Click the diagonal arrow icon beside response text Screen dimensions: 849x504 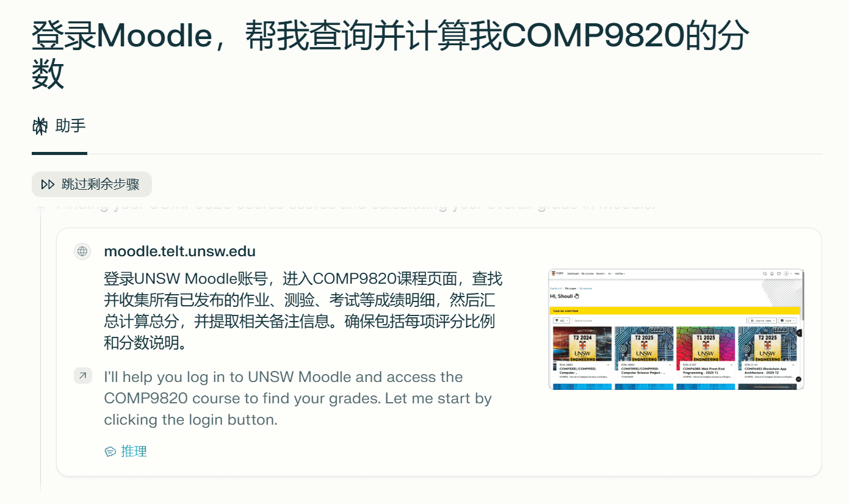tap(82, 376)
